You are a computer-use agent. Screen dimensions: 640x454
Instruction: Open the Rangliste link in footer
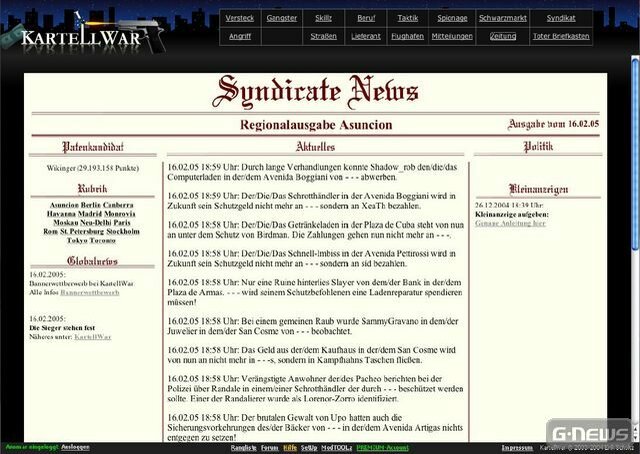(x=243, y=448)
